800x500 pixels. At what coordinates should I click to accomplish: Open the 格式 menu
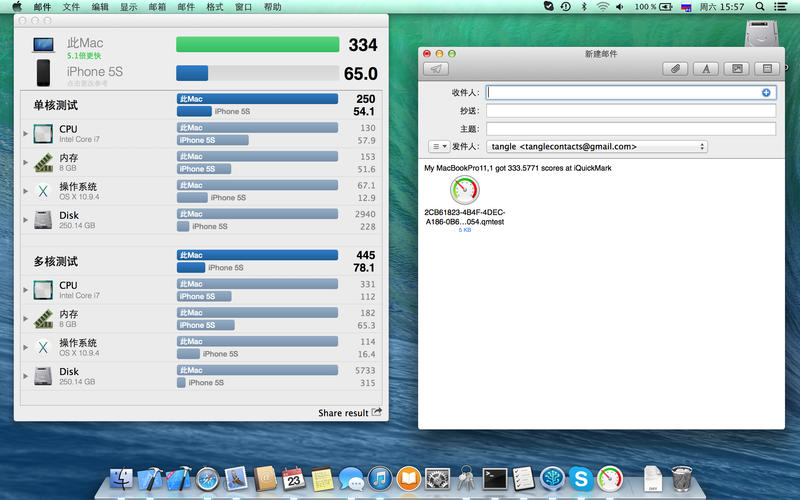click(215, 7)
